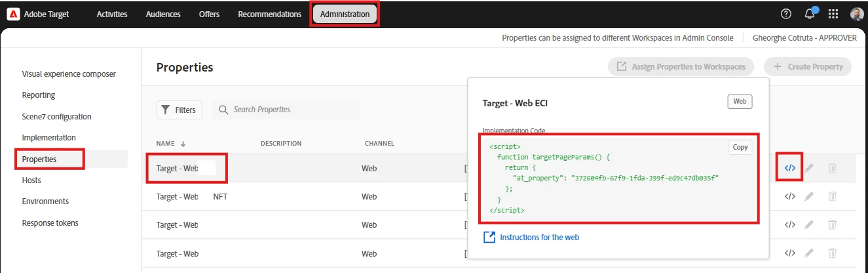
Task: Open Recommendations in the top navigation
Action: [269, 14]
